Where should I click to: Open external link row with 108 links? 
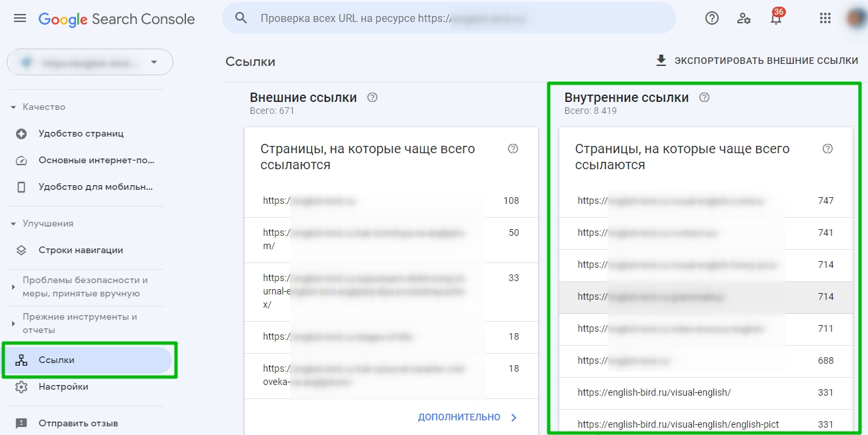coord(391,201)
